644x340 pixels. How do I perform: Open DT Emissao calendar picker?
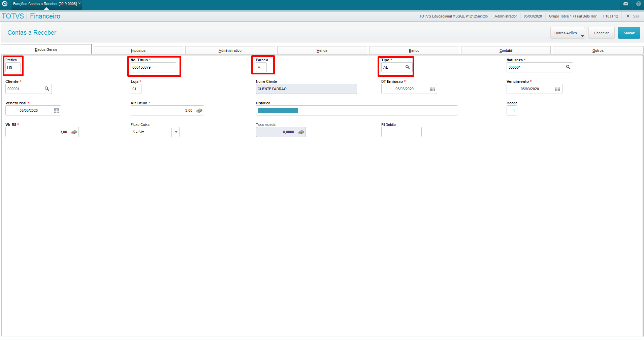click(x=432, y=89)
